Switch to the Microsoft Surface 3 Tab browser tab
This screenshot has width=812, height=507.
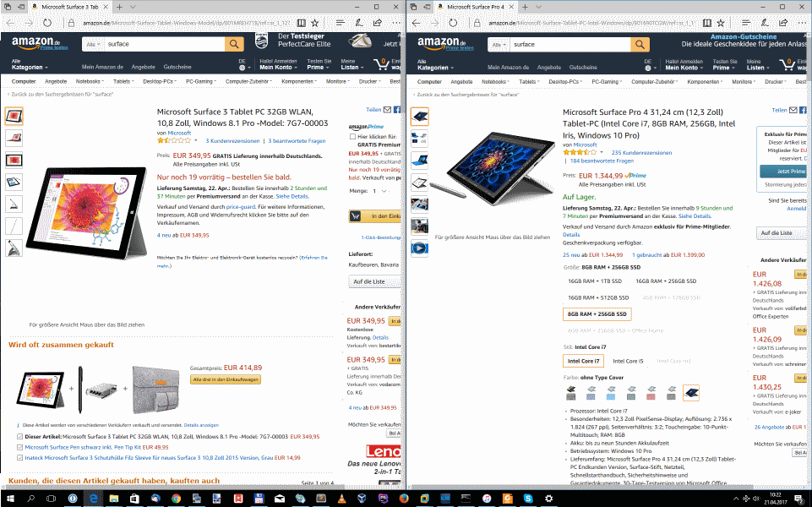click(70, 7)
